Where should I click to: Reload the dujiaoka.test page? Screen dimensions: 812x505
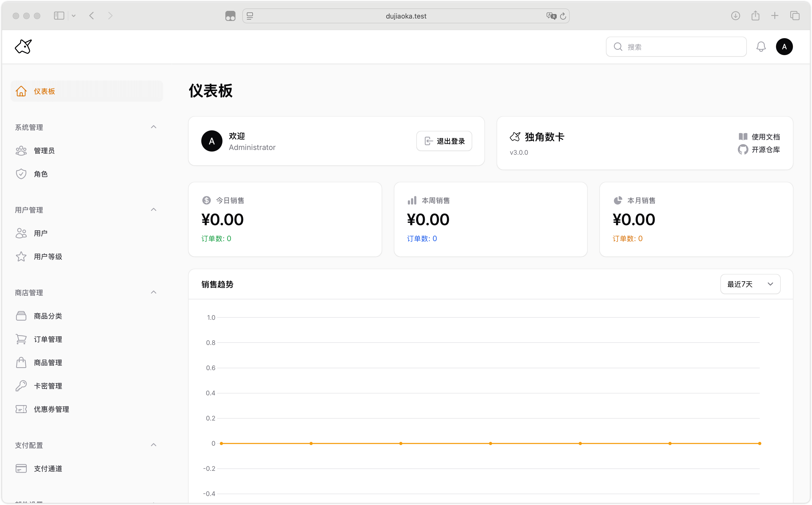pos(563,16)
